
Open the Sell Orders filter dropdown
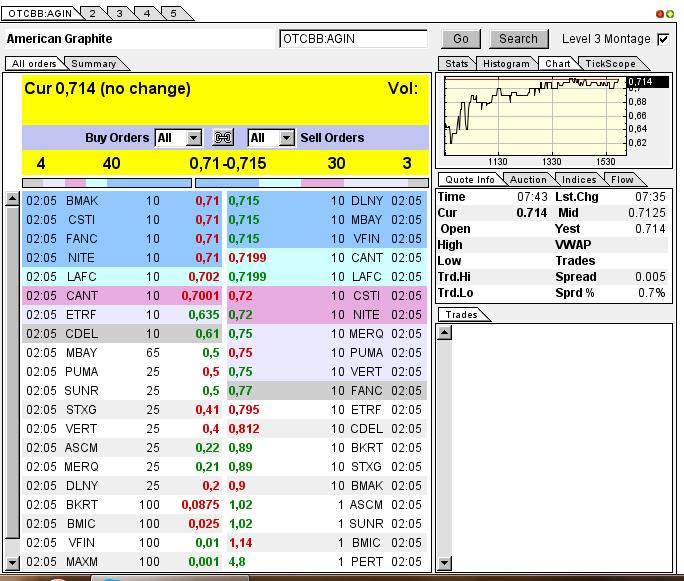286,138
